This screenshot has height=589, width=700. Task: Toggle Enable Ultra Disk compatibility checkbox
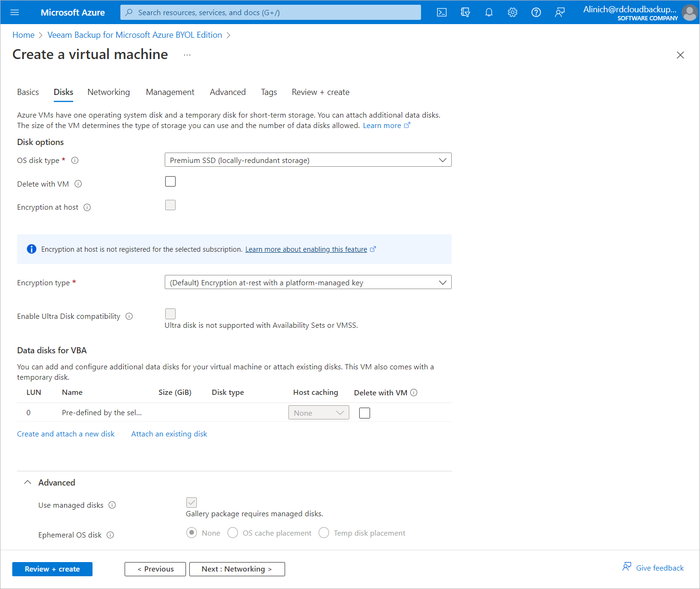coord(170,314)
